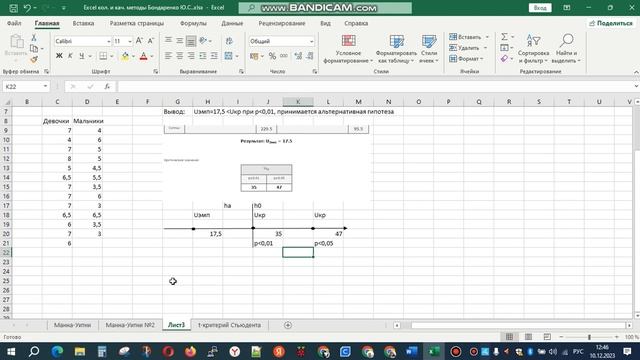Open the Манна-Уитни sheet tab

tap(73, 325)
